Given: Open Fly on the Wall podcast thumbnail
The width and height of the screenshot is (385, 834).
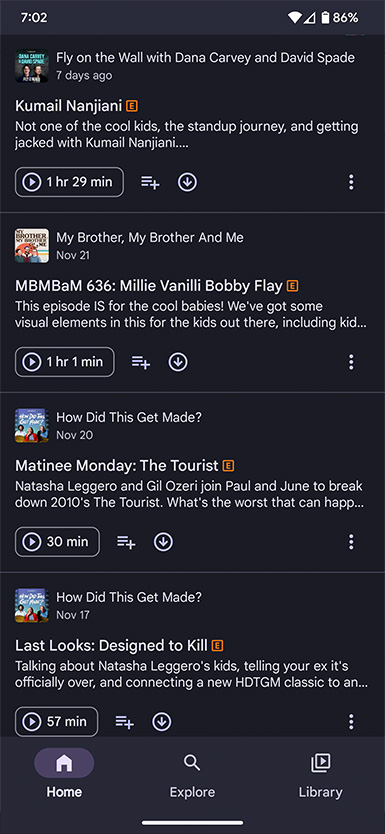Looking at the screenshot, I should [x=32, y=66].
